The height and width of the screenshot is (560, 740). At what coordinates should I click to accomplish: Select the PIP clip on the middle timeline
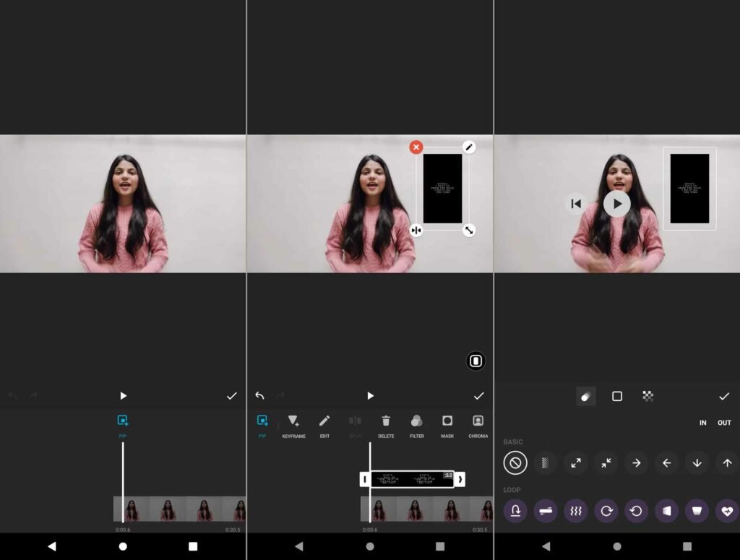tap(413, 479)
